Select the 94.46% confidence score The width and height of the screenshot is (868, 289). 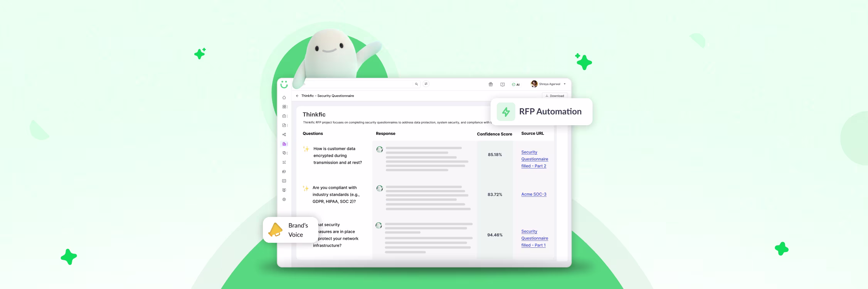point(495,235)
